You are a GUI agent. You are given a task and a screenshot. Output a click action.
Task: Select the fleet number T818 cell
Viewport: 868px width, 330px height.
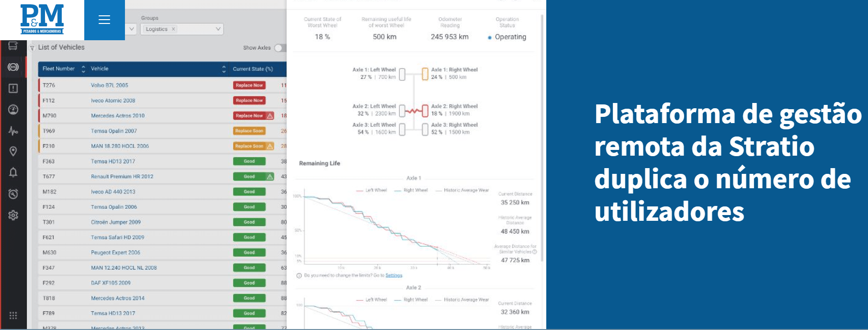[x=49, y=298]
